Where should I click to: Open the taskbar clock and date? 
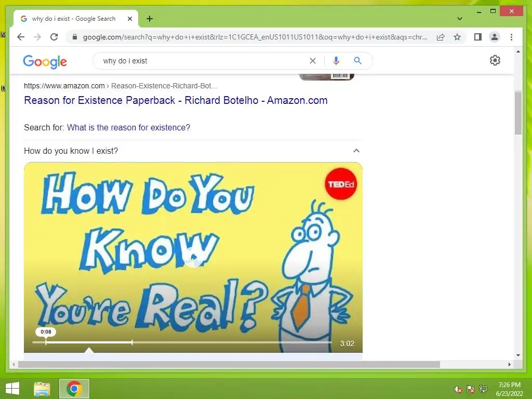509,389
